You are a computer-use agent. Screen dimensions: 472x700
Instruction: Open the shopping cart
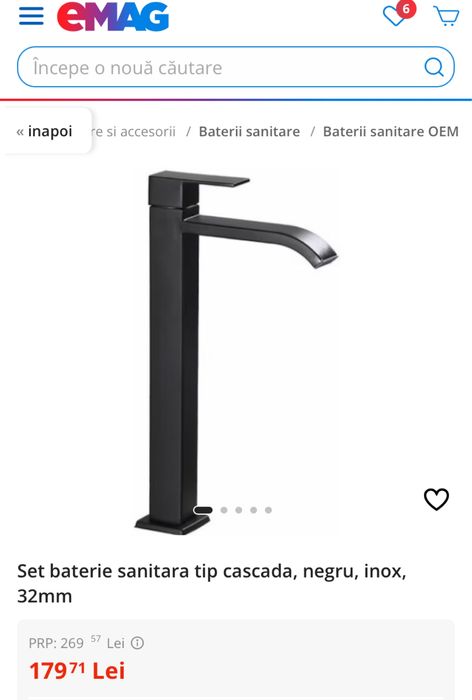(446, 16)
